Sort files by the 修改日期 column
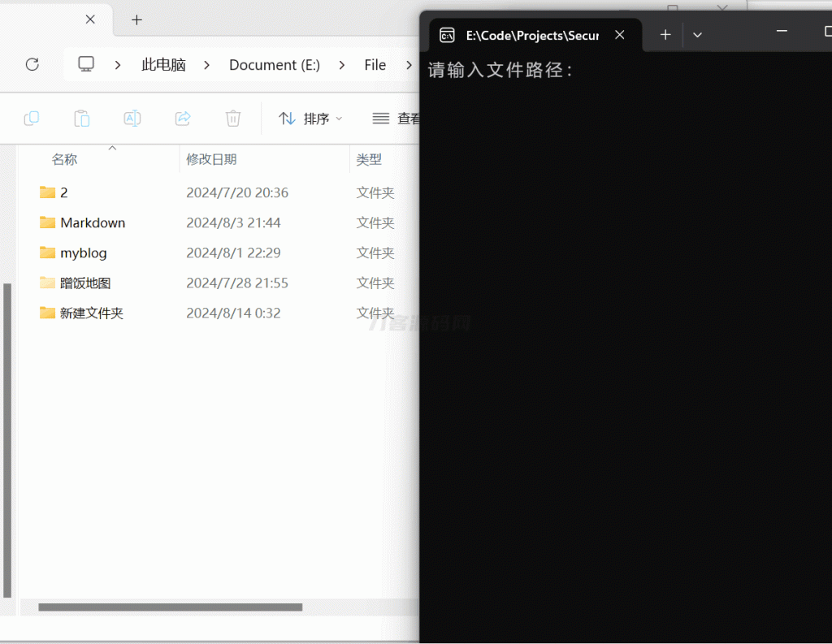Image resolution: width=832 pixels, height=644 pixels. [213, 159]
